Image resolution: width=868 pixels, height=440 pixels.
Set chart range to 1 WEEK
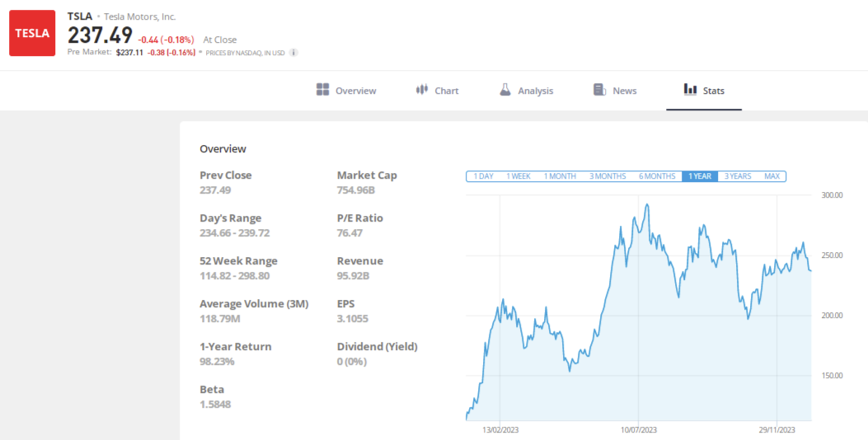[x=518, y=176]
